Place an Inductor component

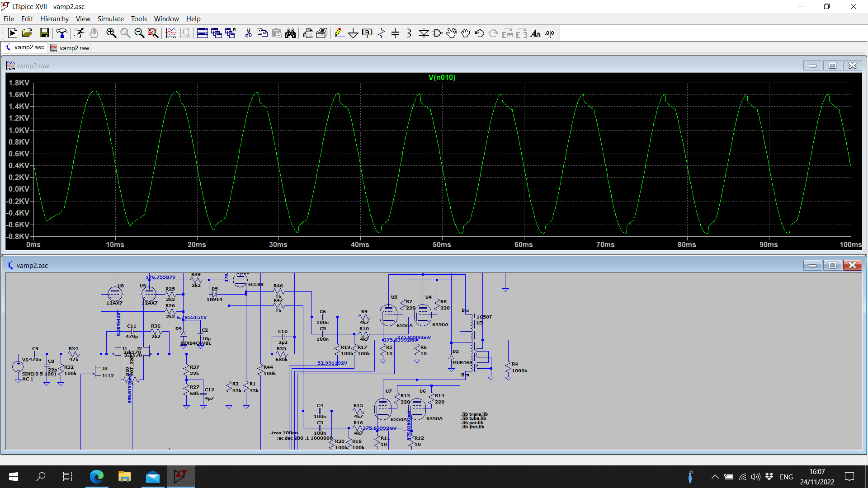[x=409, y=33]
